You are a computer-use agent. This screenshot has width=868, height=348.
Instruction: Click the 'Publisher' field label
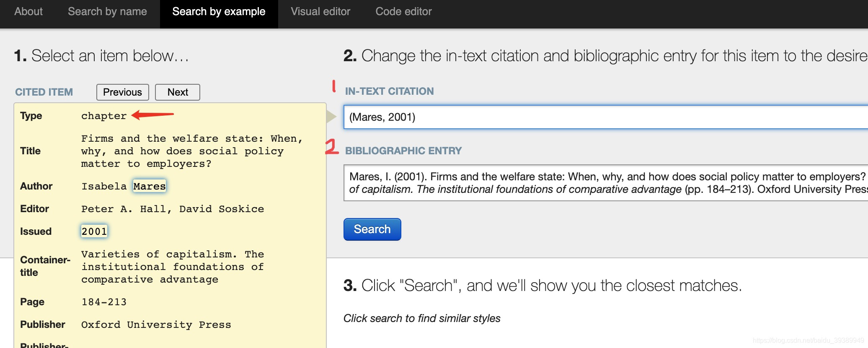pos(42,325)
